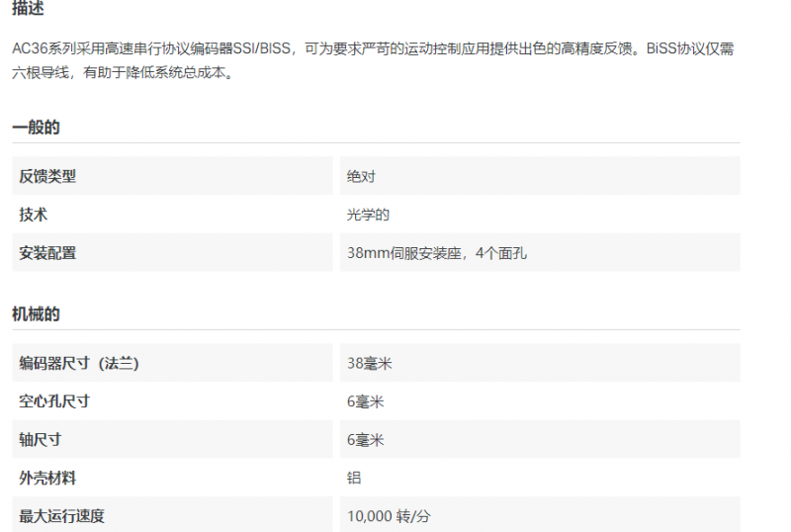Select the 一般的 section heading
The width and height of the screenshot is (791, 532).
pos(36,128)
